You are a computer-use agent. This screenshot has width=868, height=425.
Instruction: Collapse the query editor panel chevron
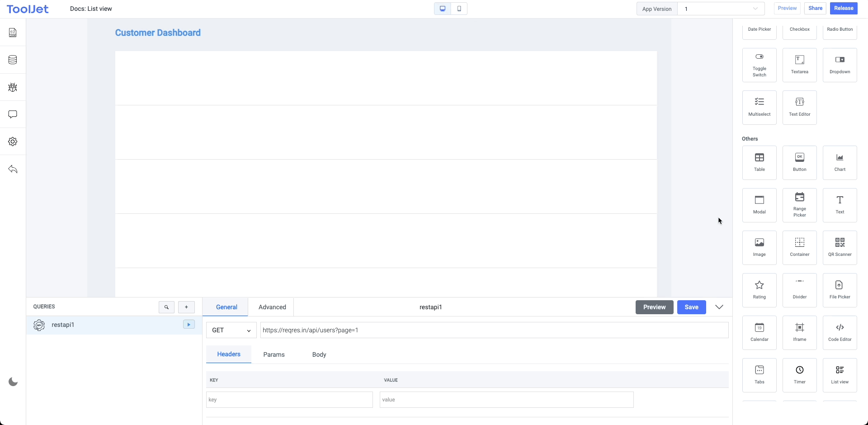[x=719, y=307]
